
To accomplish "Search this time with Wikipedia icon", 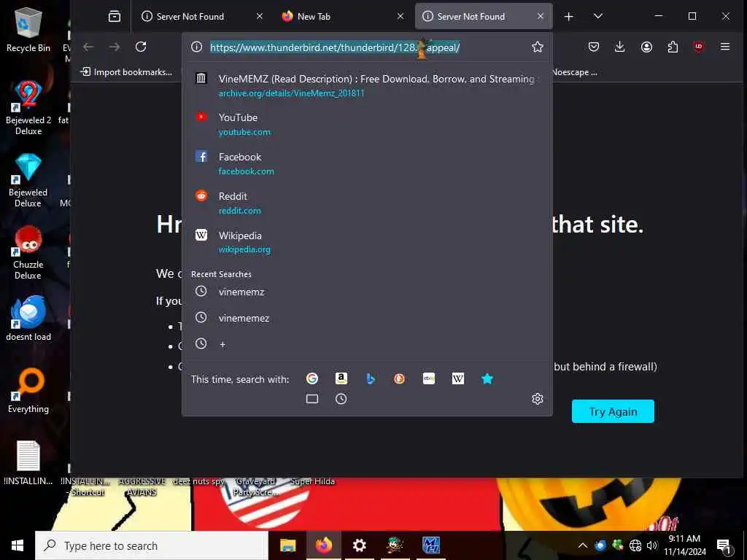I will (458, 378).
